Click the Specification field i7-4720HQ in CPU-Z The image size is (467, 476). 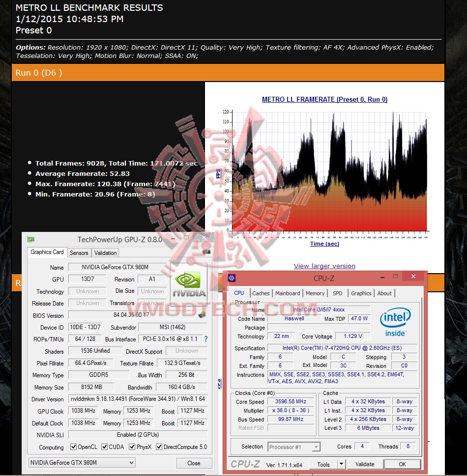(342, 348)
